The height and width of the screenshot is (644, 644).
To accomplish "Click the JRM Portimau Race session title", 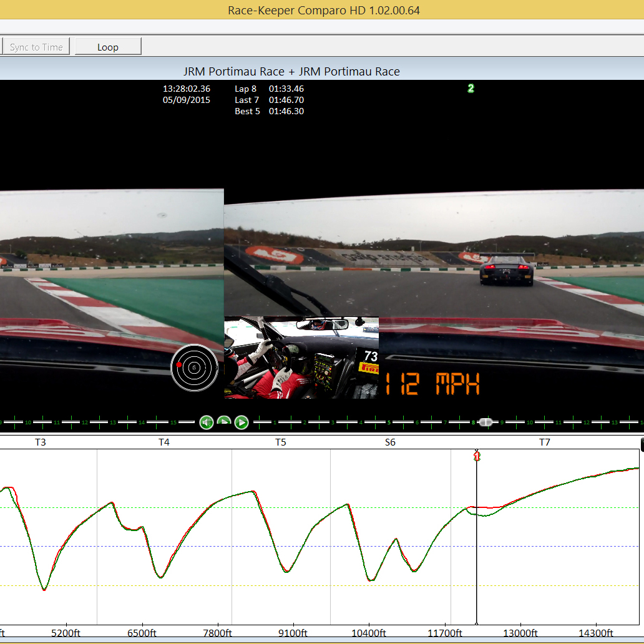I will 291,72.
